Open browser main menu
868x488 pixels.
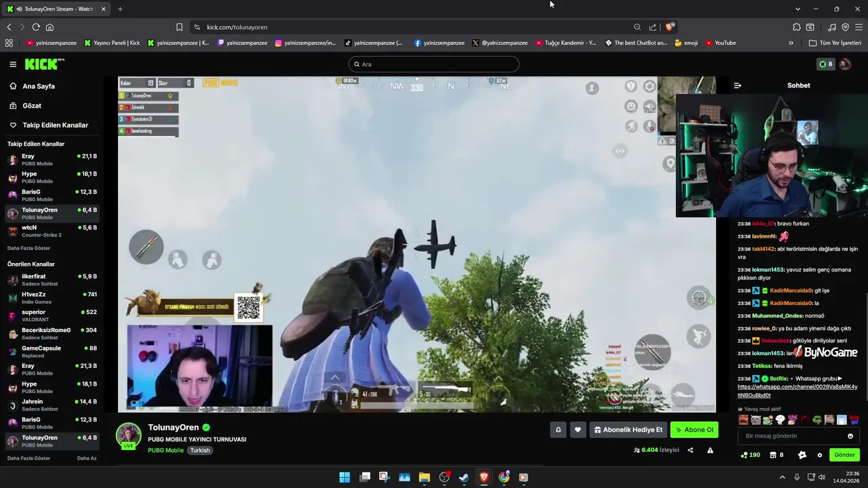pyautogui.click(x=859, y=27)
